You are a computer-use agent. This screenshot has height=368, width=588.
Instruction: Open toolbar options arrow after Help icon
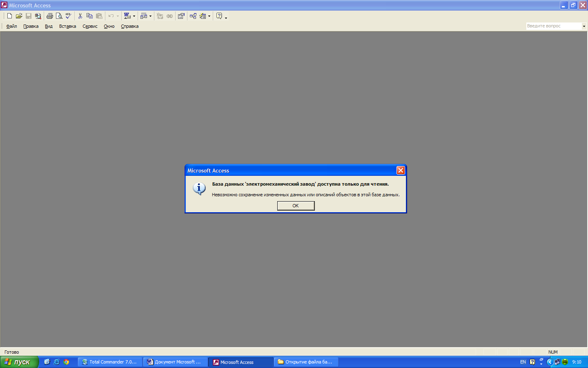point(226,17)
